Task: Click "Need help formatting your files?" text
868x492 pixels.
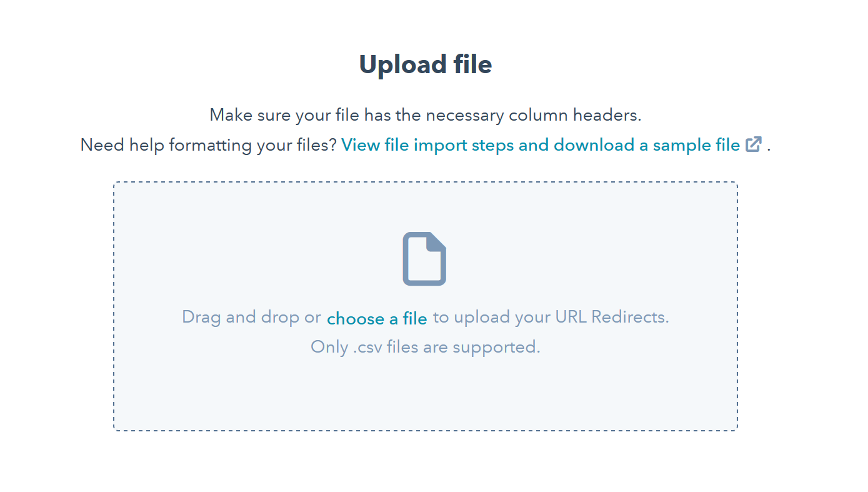Action: [x=209, y=145]
